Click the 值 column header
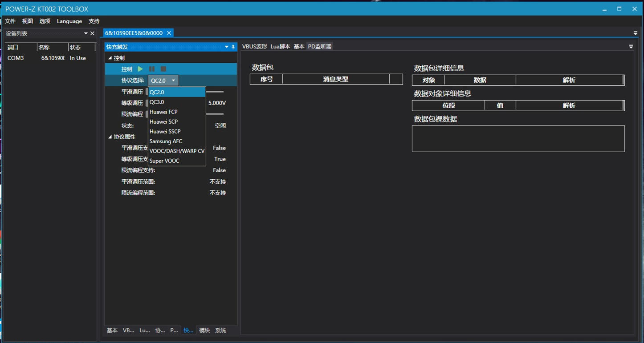This screenshot has height=343, width=644. (500, 105)
